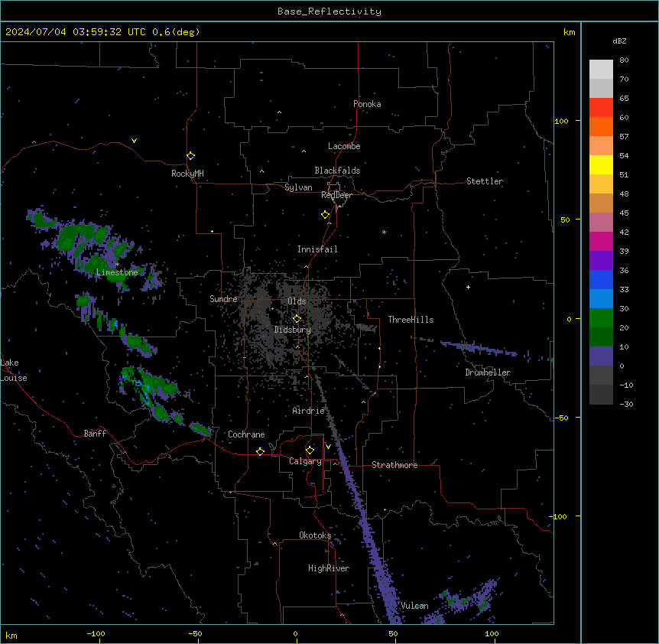Screen dimensions: 659x644
Task: Click the Airdrie city label
Action: point(308,411)
